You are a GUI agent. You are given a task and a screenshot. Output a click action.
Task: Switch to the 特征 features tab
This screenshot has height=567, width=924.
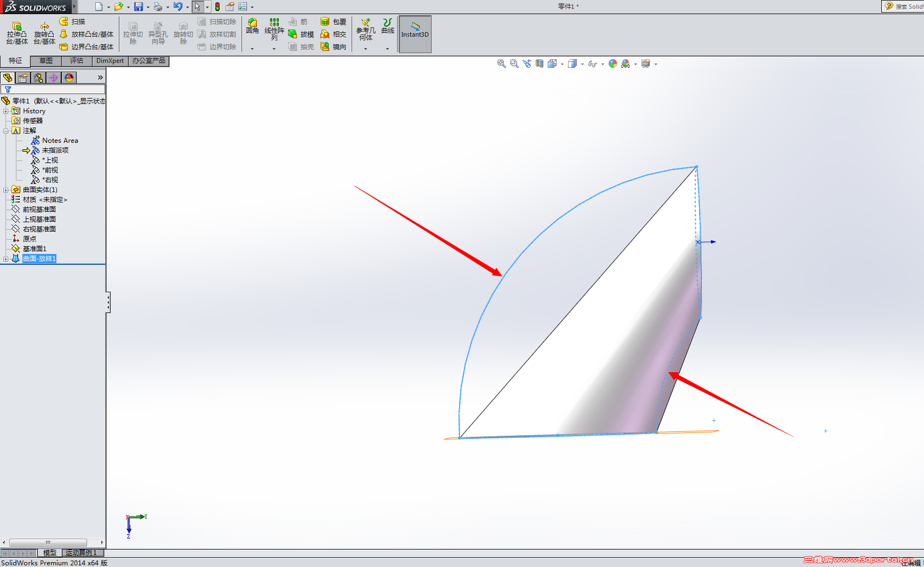tap(15, 61)
